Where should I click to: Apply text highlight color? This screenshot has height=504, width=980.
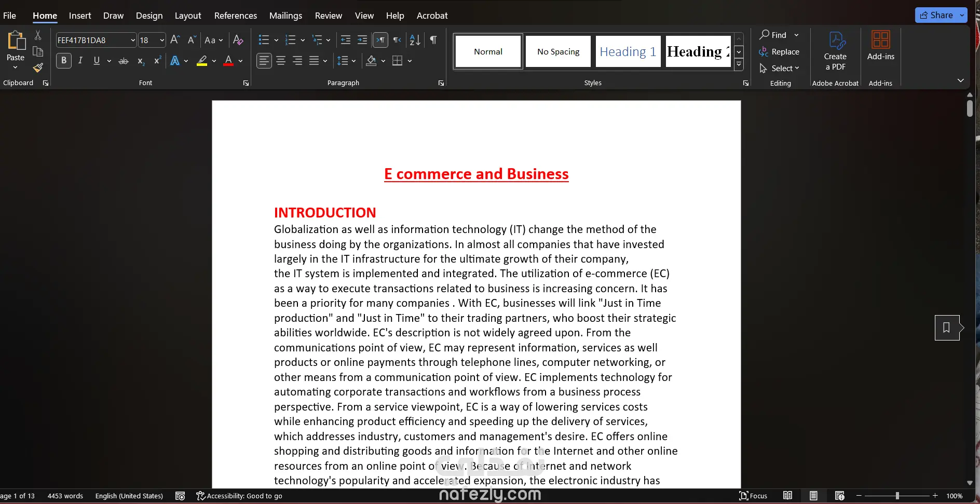coord(202,61)
